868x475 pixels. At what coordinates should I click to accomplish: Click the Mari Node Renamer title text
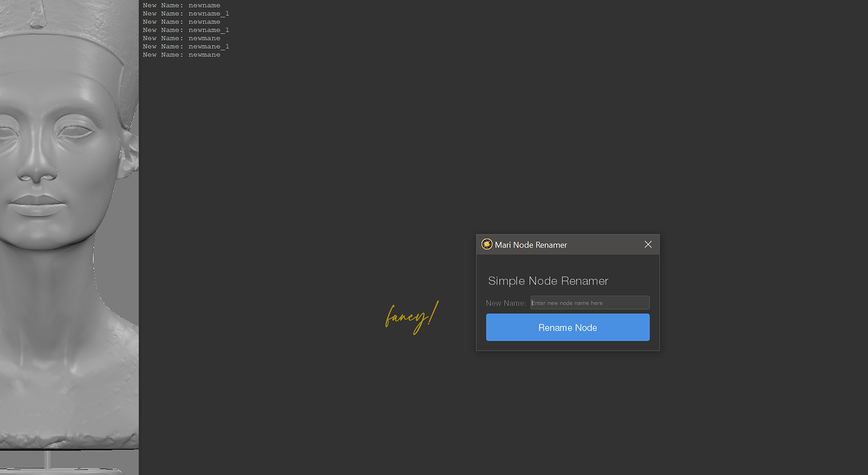pos(531,245)
